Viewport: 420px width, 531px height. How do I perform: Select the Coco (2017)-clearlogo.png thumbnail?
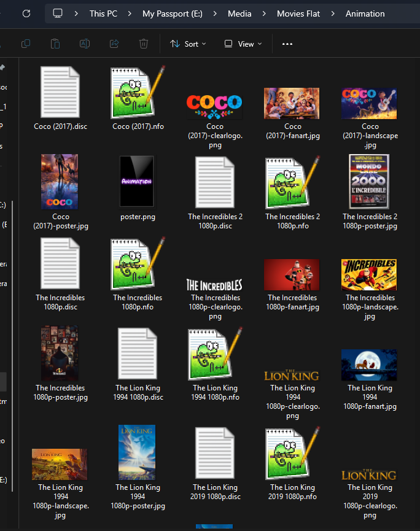pyautogui.click(x=214, y=106)
